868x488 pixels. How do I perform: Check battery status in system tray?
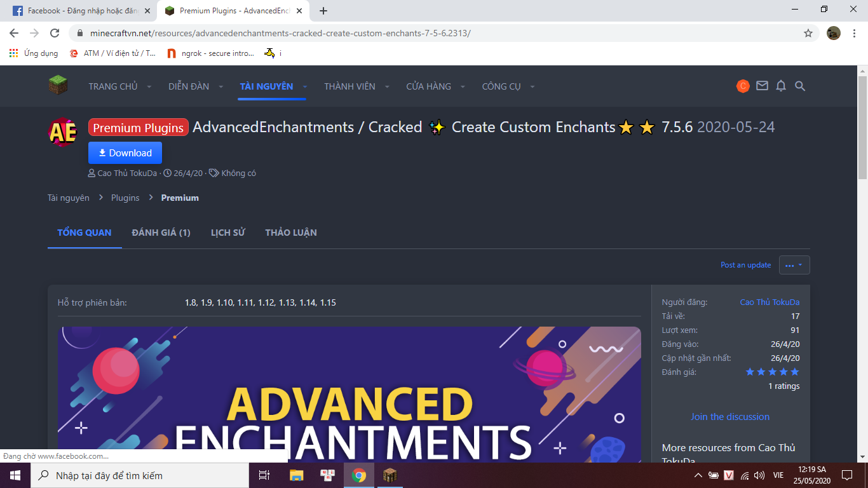tap(713, 475)
